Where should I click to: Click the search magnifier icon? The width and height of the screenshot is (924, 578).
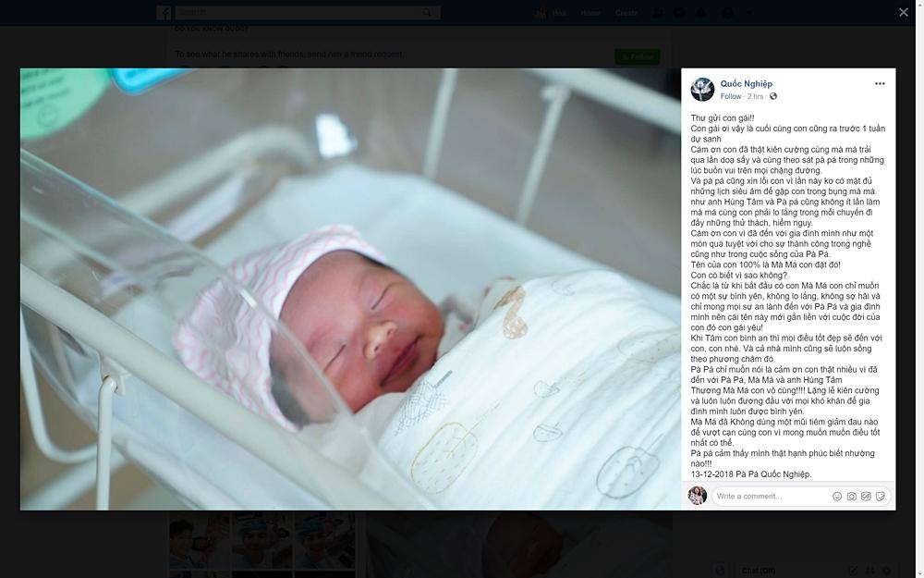click(427, 12)
